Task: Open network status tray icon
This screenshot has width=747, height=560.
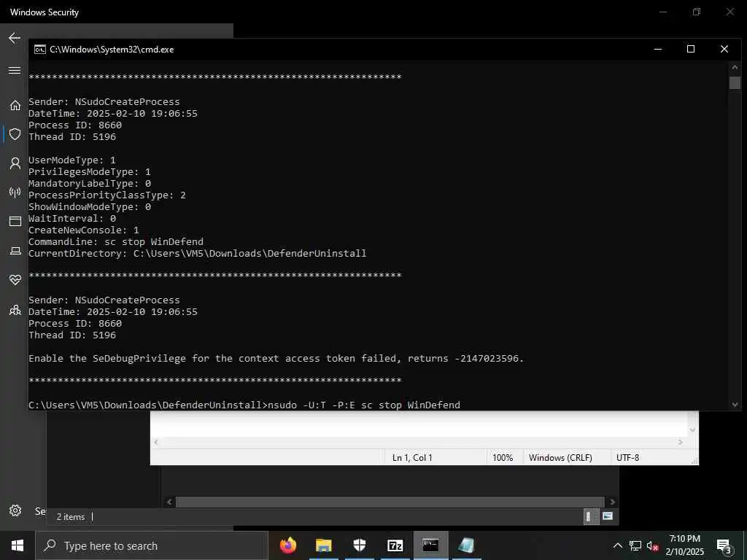Action: pyautogui.click(x=635, y=545)
